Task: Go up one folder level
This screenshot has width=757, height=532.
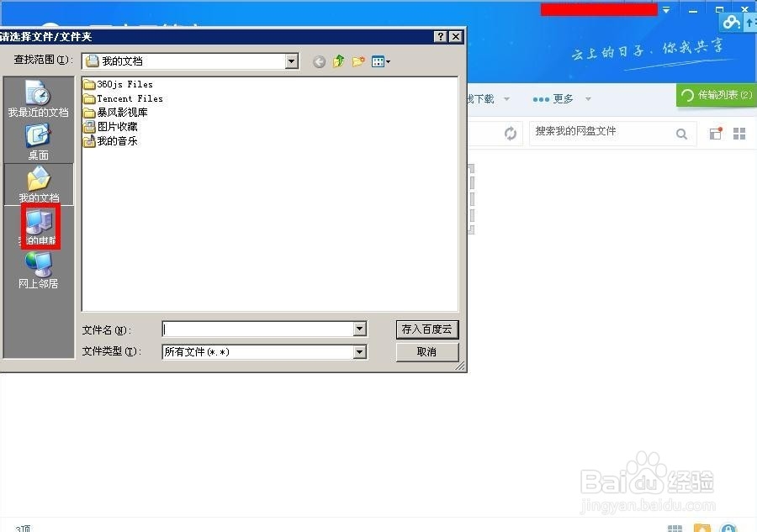Action: click(338, 61)
